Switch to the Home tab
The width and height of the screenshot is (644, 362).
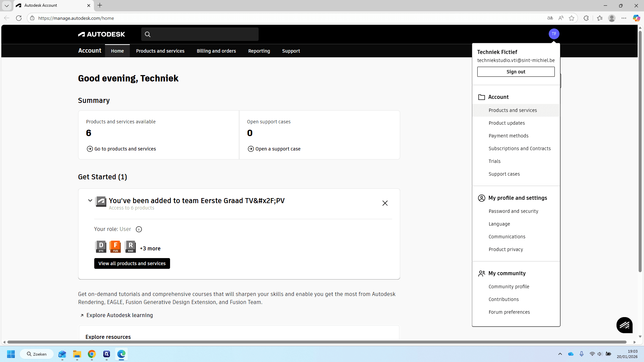pyautogui.click(x=117, y=51)
